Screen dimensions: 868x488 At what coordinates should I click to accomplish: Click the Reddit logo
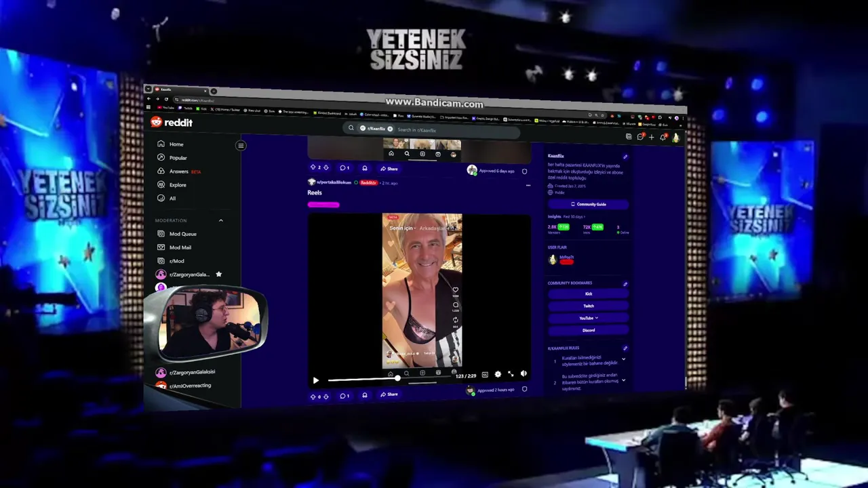pos(172,122)
